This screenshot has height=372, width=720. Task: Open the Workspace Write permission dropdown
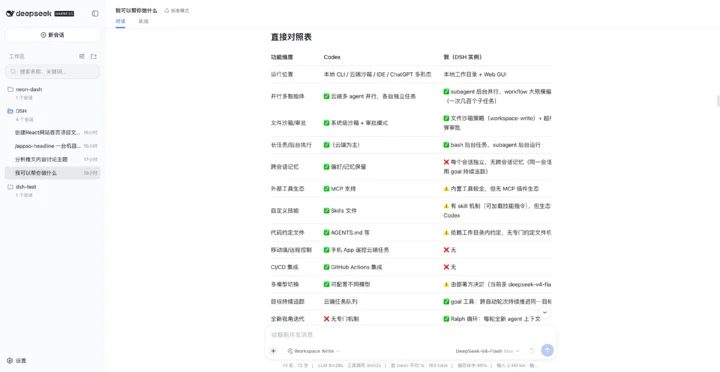pos(314,351)
